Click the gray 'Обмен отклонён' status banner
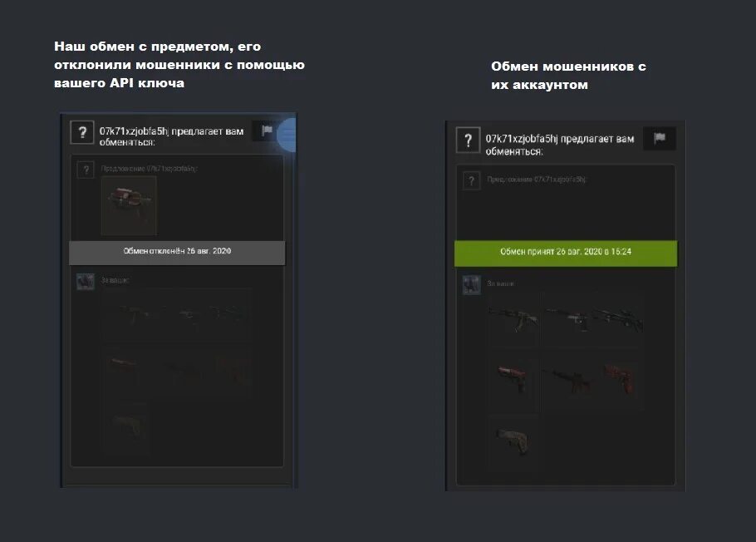Screen dimensions: 756x542 [177, 253]
